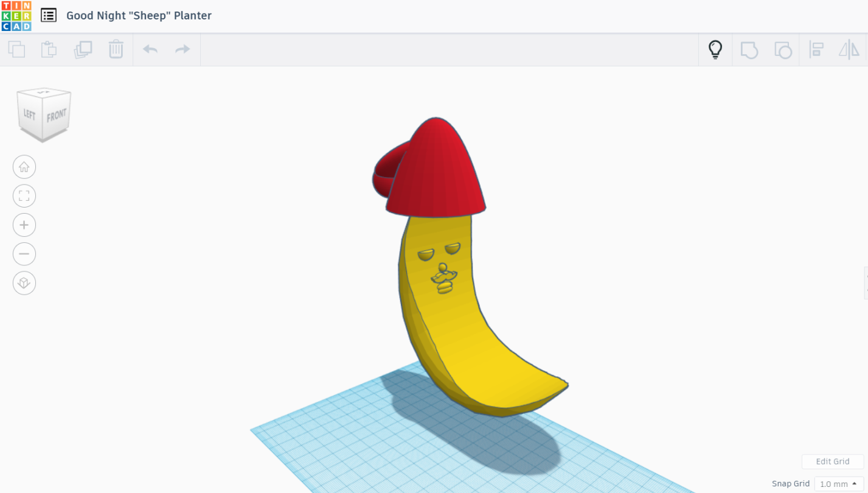
Task: Click the Edit Grid button
Action: coord(833,461)
